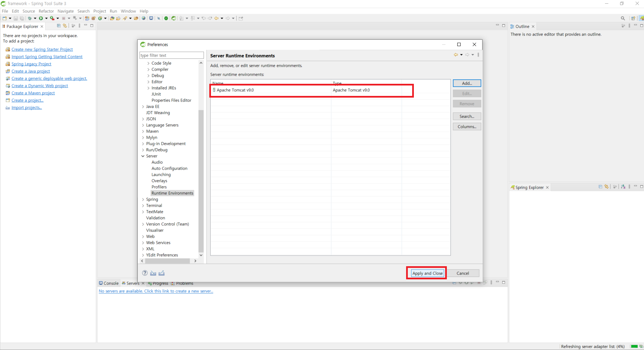644x350 pixels.
Task: Collapse the Server tree node
Action: 143,156
